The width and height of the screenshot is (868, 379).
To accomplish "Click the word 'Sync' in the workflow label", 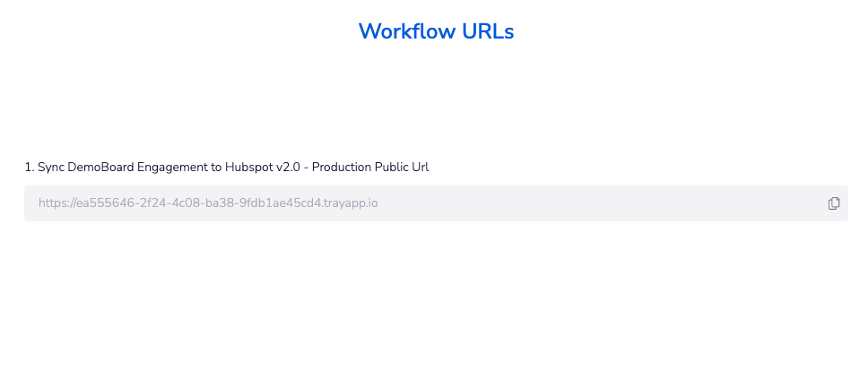I will (51, 167).
